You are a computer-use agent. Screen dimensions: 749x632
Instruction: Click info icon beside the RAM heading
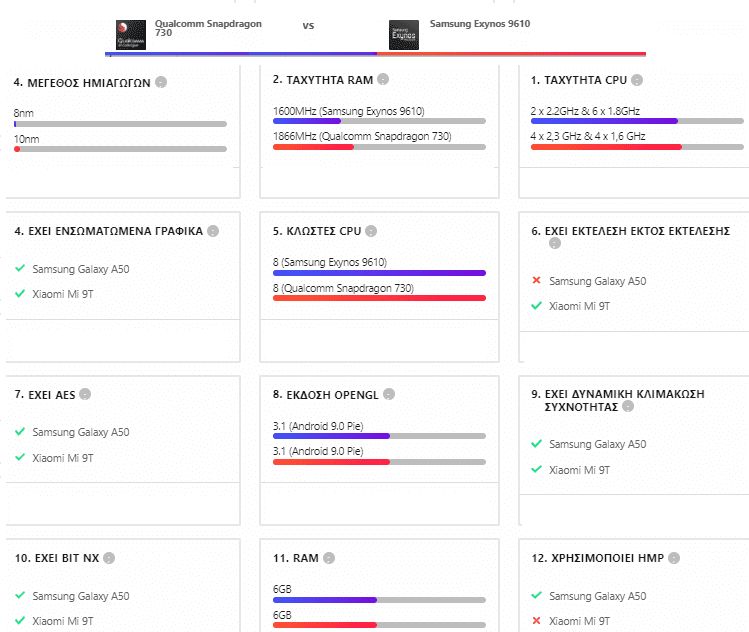pos(329,558)
